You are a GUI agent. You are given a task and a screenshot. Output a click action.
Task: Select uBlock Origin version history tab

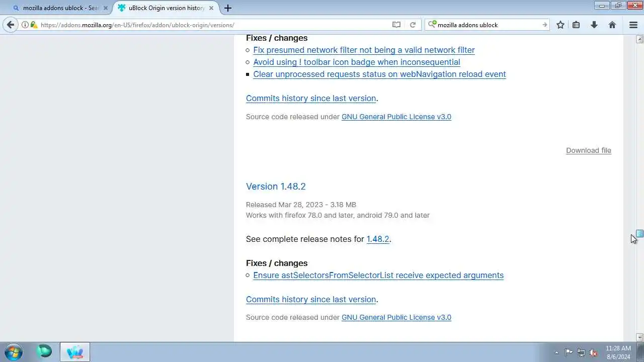166,8
